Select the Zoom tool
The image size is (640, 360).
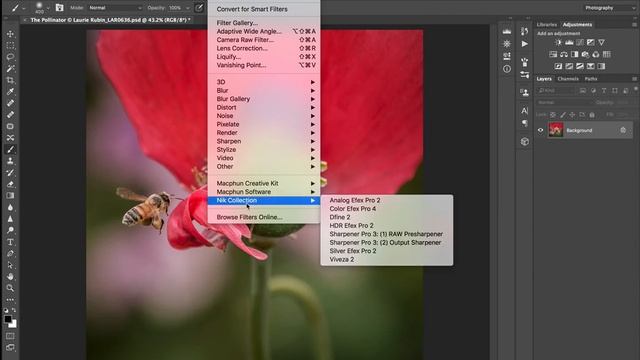(10, 288)
